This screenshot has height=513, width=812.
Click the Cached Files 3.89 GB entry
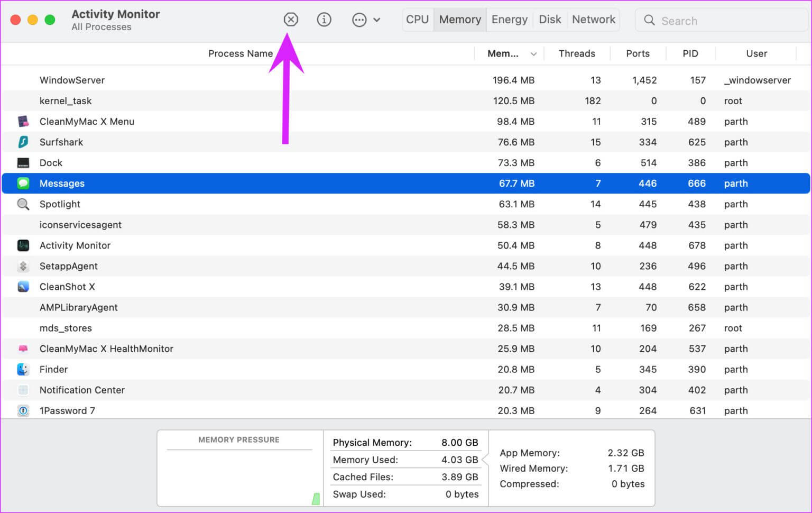[405, 477]
